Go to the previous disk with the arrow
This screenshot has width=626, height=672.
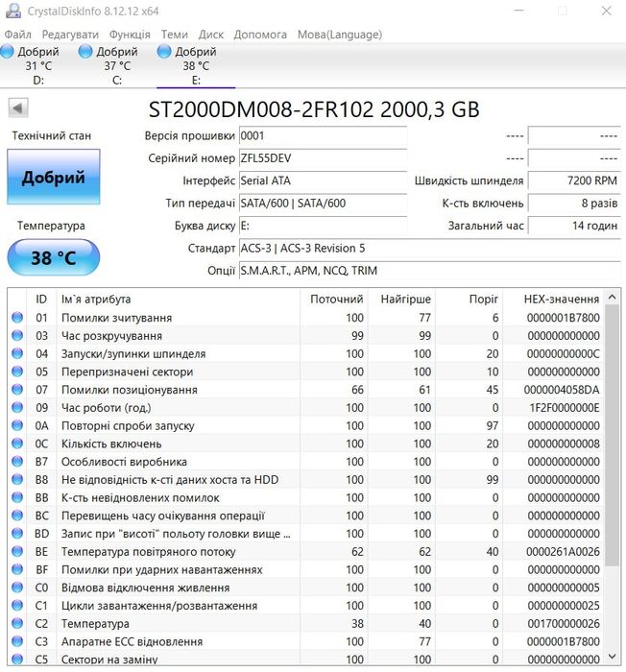point(18,108)
